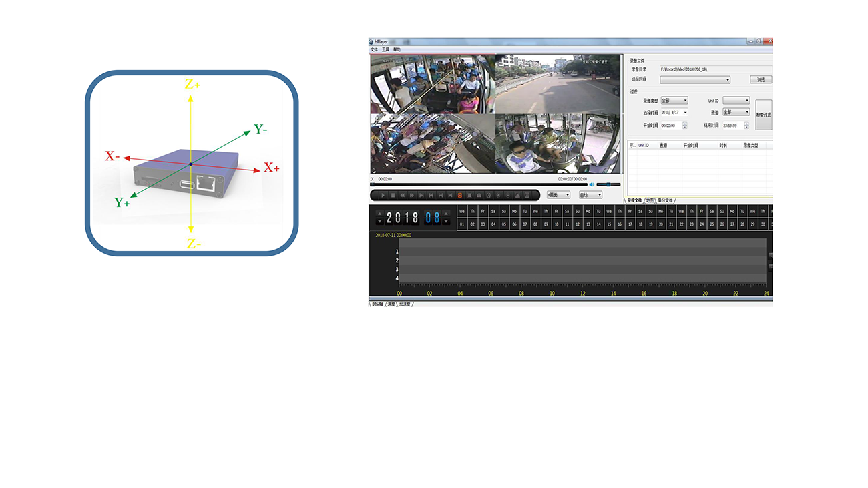Image resolution: width=868 pixels, height=488 pixels.
Task: Click the Stop playback icon
Action: click(x=393, y=195)
